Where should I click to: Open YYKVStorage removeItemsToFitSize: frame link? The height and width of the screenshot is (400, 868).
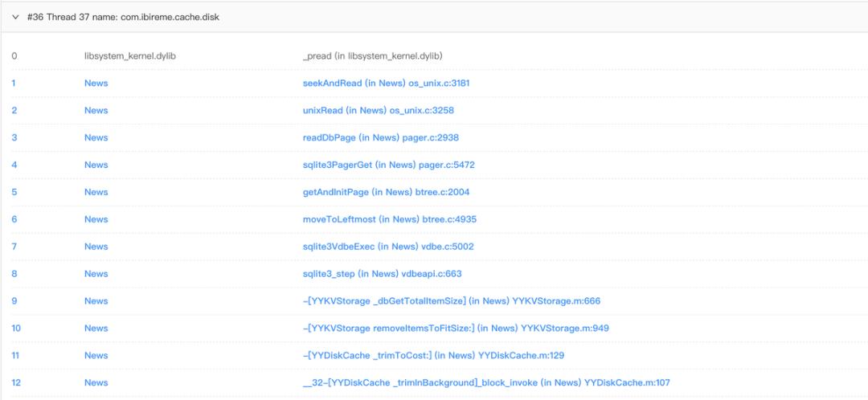(x=456, y=328)
